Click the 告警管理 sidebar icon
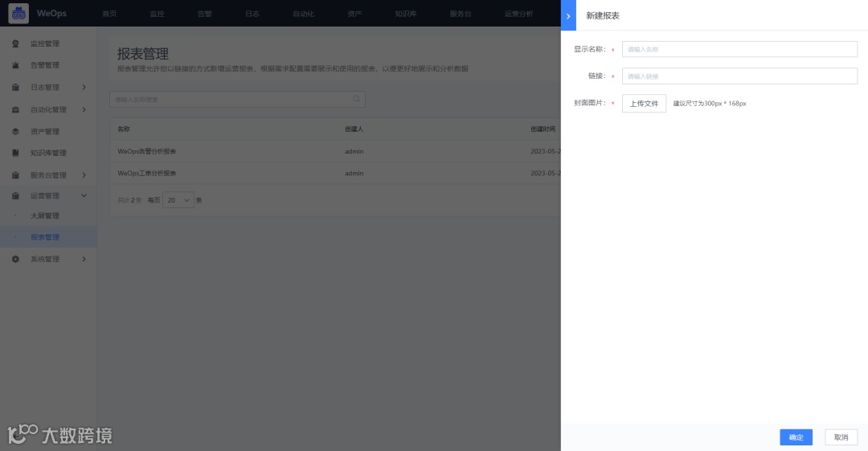This screenshot has width=868, height=451. point(15,65)
